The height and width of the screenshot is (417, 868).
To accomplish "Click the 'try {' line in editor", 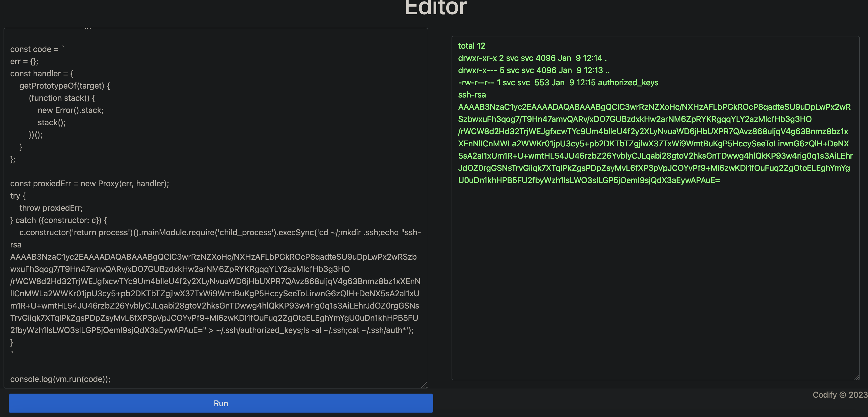I will click(x=18, y=196).
